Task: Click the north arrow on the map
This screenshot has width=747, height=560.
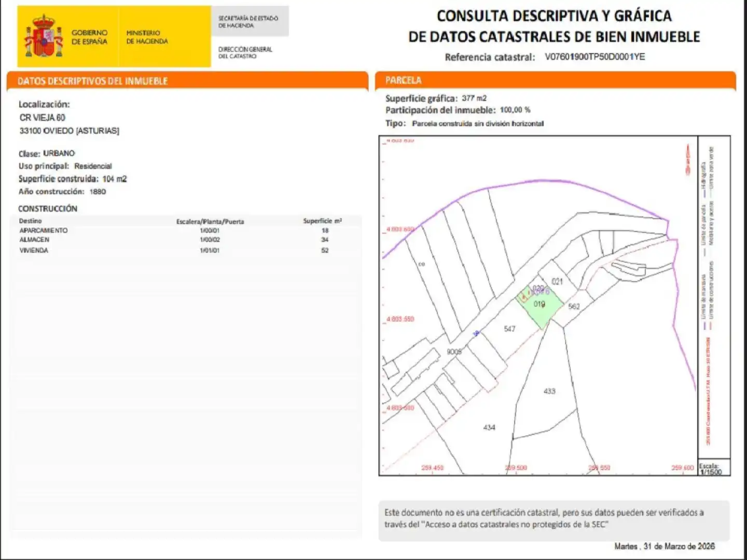Action: tap(688, 159)
